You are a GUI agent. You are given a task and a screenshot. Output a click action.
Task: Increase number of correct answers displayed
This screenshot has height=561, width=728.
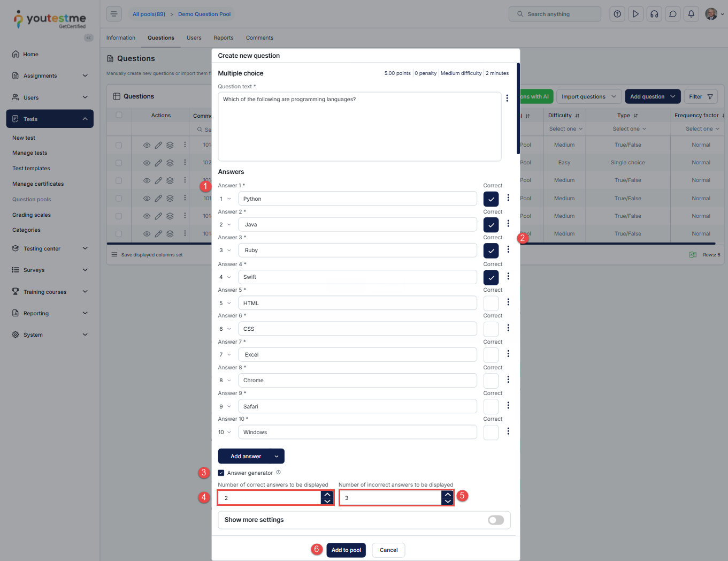click(x=327, y=494)
